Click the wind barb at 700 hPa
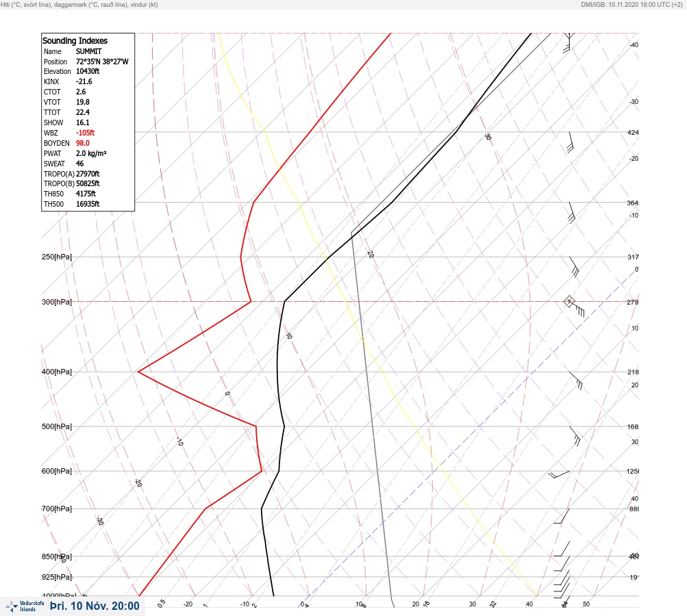Viewport: 687px width, 616px height. point(561,516)
